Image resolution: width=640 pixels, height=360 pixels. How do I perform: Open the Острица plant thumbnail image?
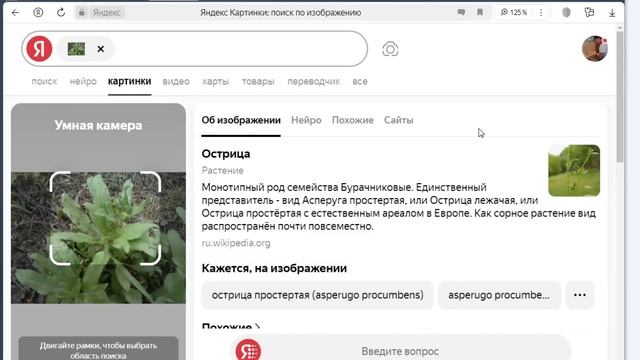click(x=574, y=171)
